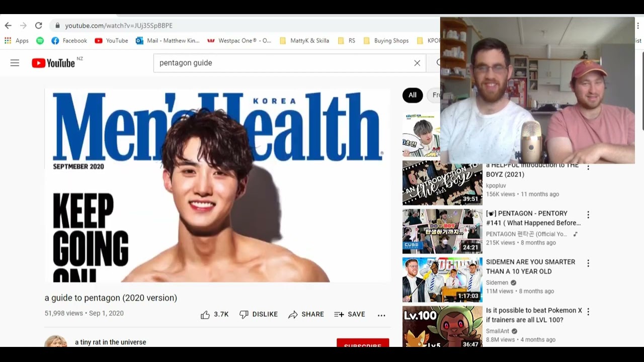Open the Buying Shops bookmarks folder
This screenshot has height=362, width=644.
(x=386, y=41)
